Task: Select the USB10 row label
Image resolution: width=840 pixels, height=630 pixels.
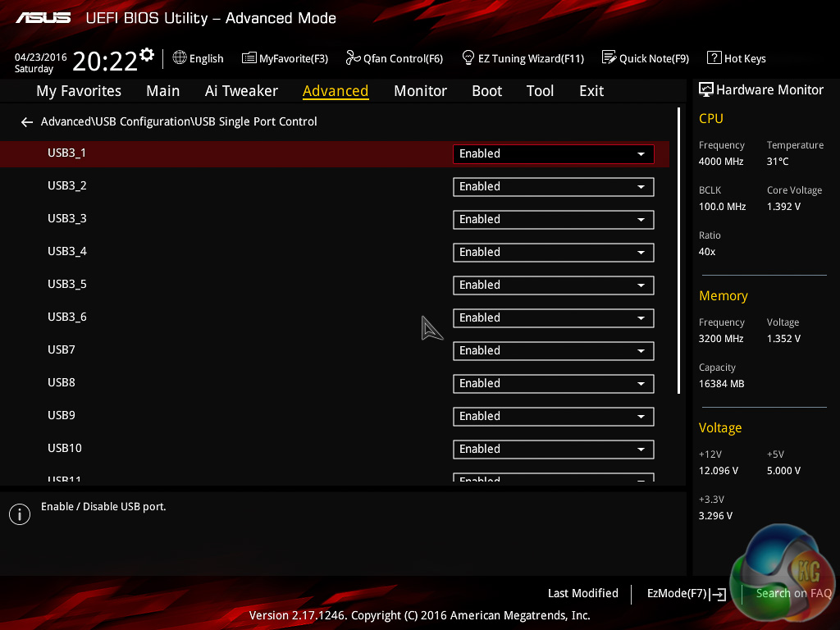Action: pyautogui.click(x=65, y=448)
